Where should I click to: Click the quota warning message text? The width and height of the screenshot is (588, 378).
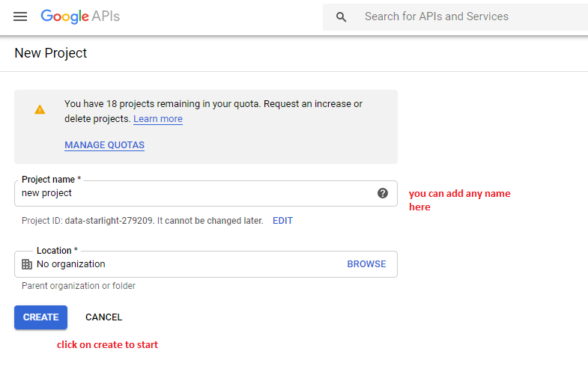coord(213,112)
